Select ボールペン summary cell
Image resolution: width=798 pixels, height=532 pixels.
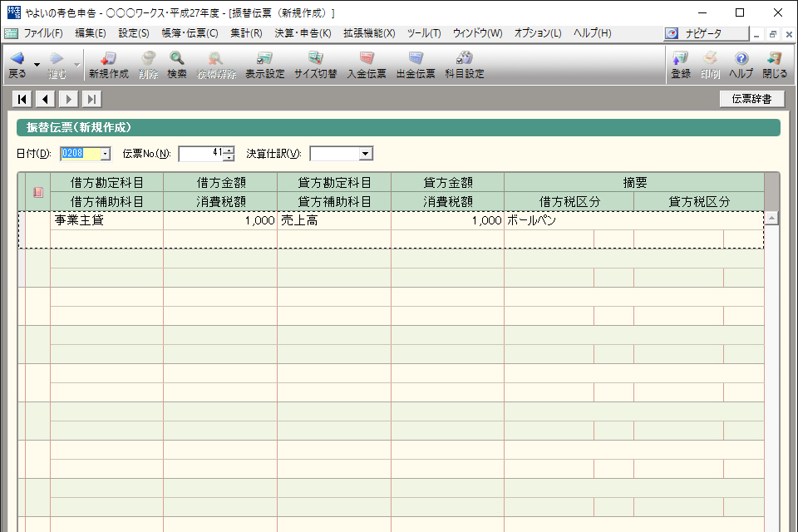point(634,220)
